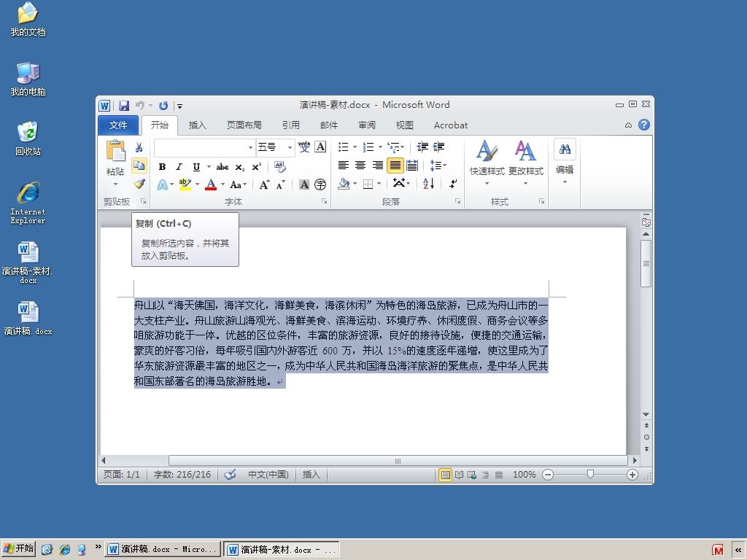
Task: Switch to Print Layout view
Action: [445, 475]
